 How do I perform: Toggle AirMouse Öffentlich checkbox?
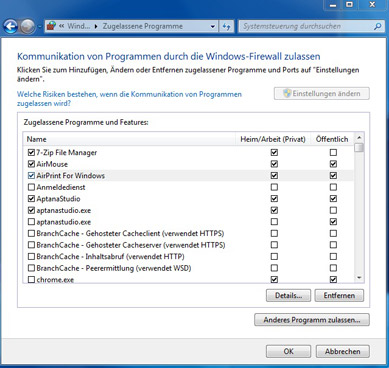pos(333,164)
